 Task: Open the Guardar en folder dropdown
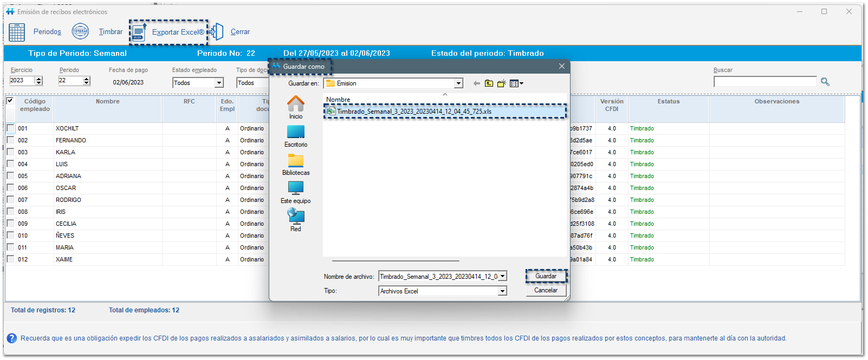[458, 83]
